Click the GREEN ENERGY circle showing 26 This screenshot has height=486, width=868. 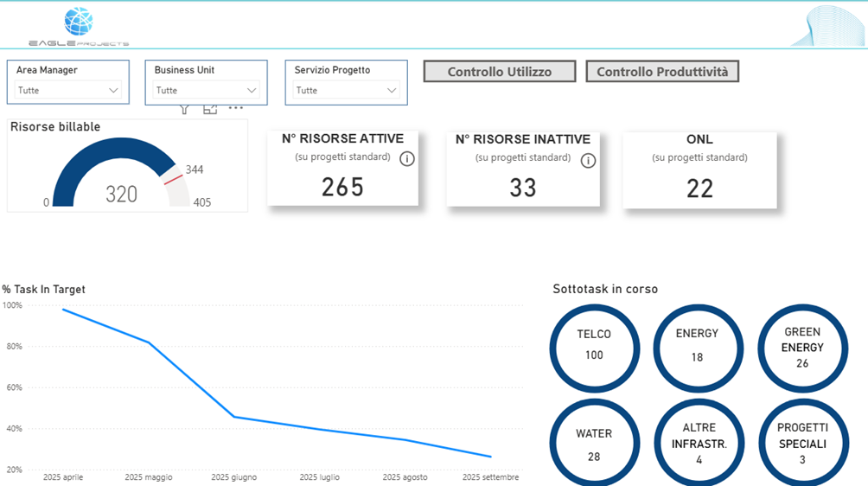coord(802,347)
